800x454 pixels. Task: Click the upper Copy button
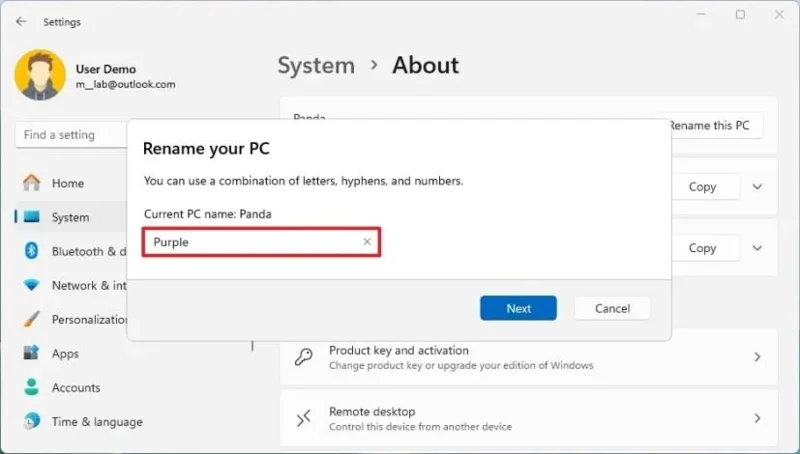703,187
